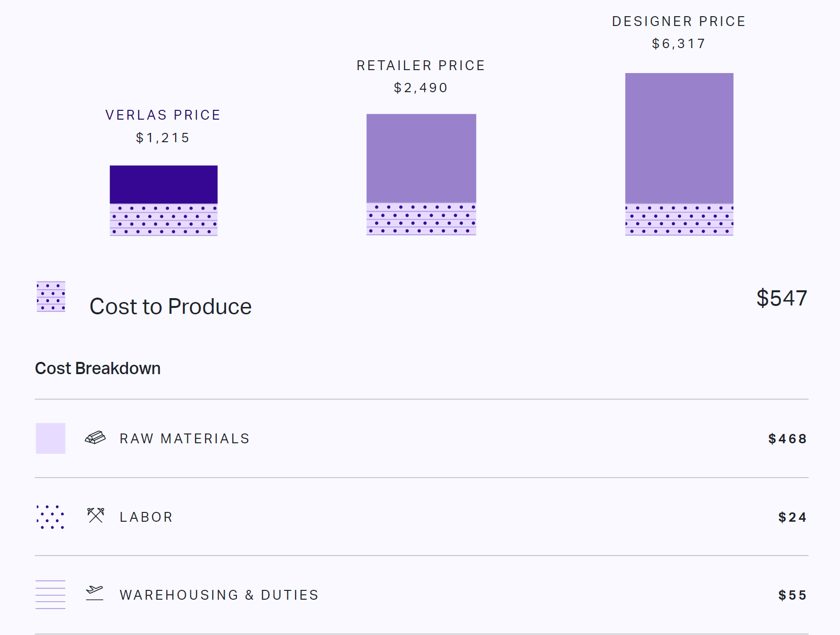Click the dotted labor pattern swatch
840x635 pixels.
(51, 517)
